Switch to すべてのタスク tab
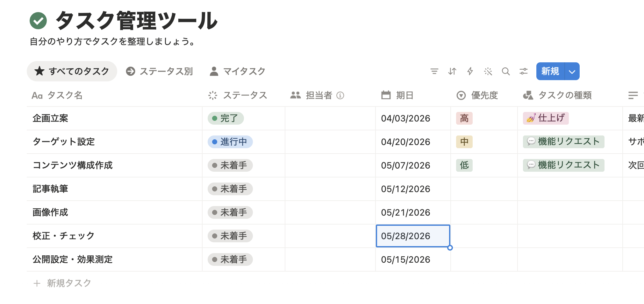644x304 pixels. [x=72, y=71]
